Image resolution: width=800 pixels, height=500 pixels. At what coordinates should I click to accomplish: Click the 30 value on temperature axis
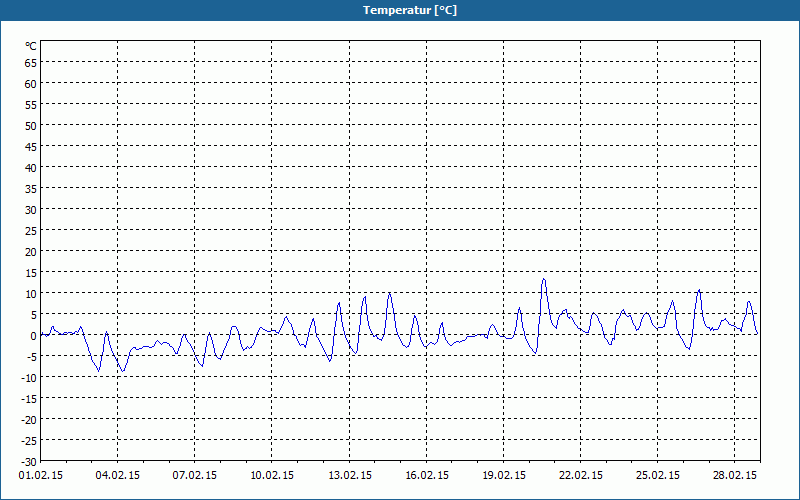click(x=31, y=210)
